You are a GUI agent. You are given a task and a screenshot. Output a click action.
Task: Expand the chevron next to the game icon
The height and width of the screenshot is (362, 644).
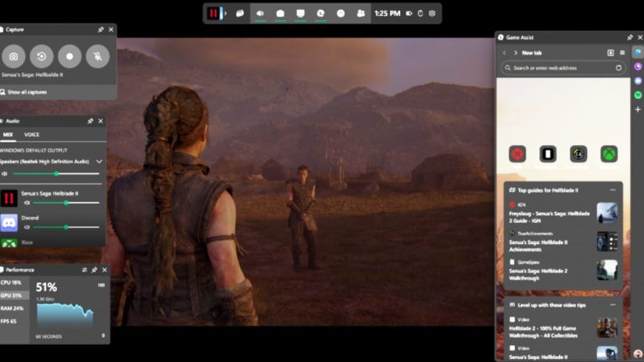point(225,13)
